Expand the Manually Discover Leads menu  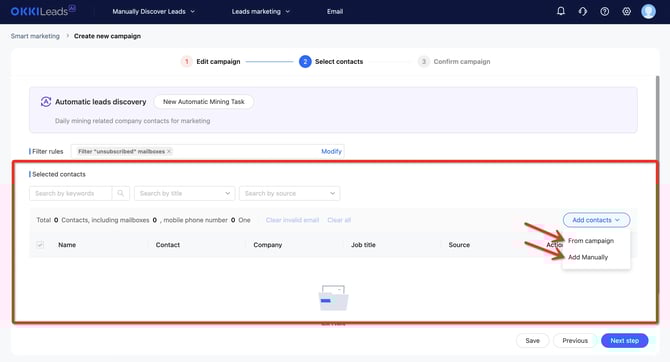(x=153, y=12)
